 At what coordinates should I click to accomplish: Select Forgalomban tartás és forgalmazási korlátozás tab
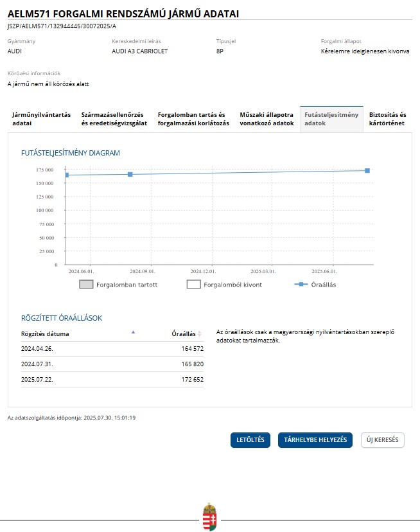[x=193, y=119]
